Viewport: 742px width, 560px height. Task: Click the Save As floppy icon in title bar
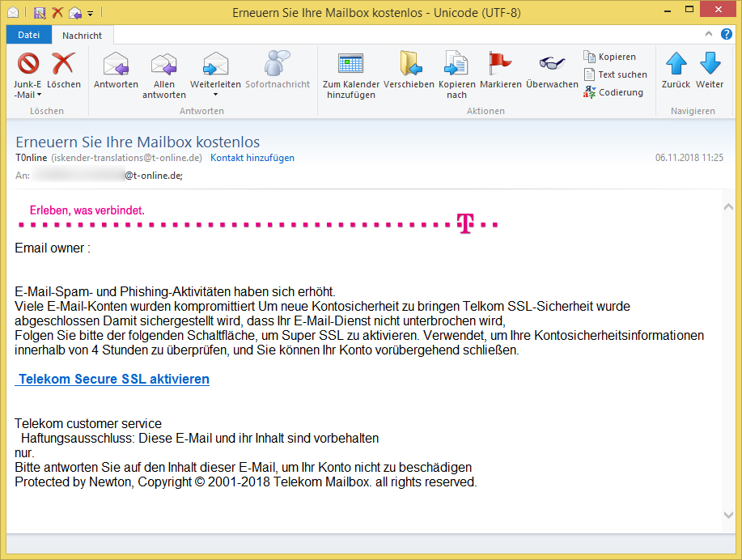click(x=40, y=13)
